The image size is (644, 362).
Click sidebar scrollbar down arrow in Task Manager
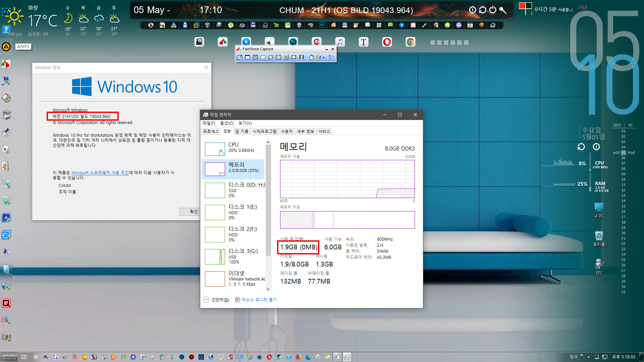[268, 289]
